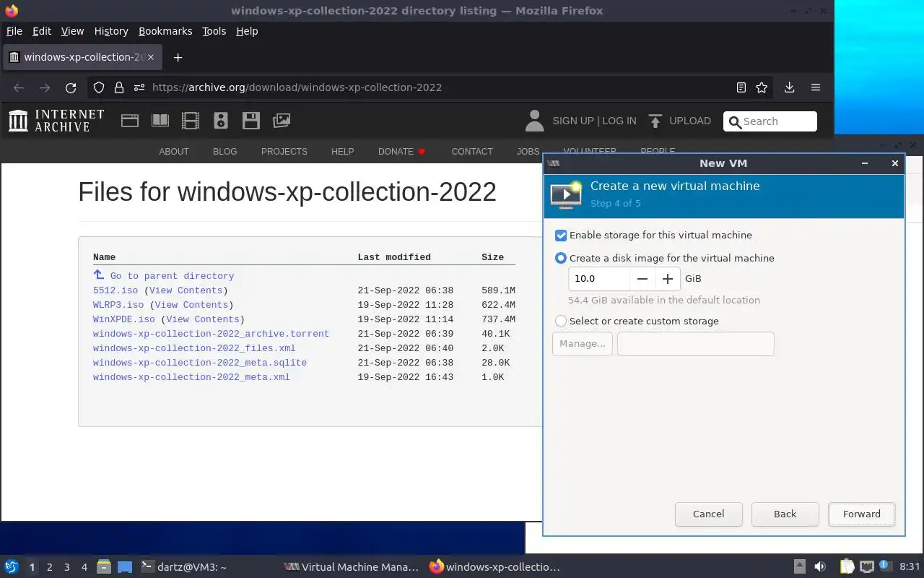Select the custom storage radio button
924x578 pixels.
[561, 321]
